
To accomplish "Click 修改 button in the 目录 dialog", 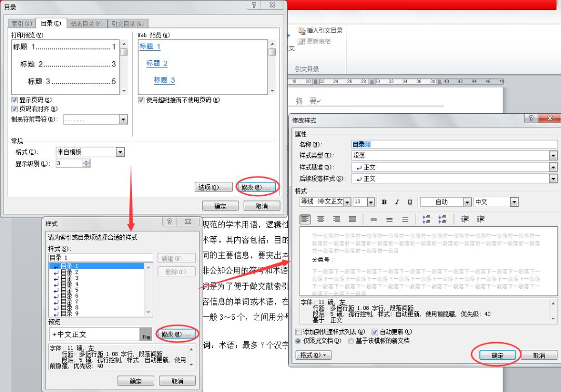I will pos(257,187).
